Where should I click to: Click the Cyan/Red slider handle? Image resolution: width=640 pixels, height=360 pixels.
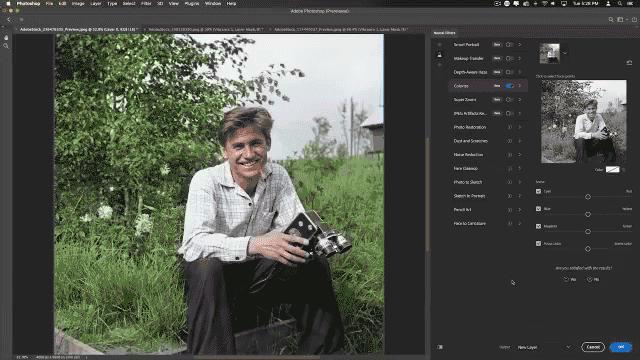tap(588, 197)
